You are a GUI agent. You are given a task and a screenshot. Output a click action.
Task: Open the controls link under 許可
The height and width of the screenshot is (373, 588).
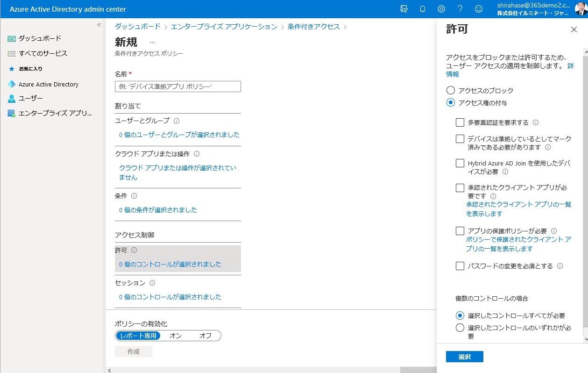click(170, 265)
